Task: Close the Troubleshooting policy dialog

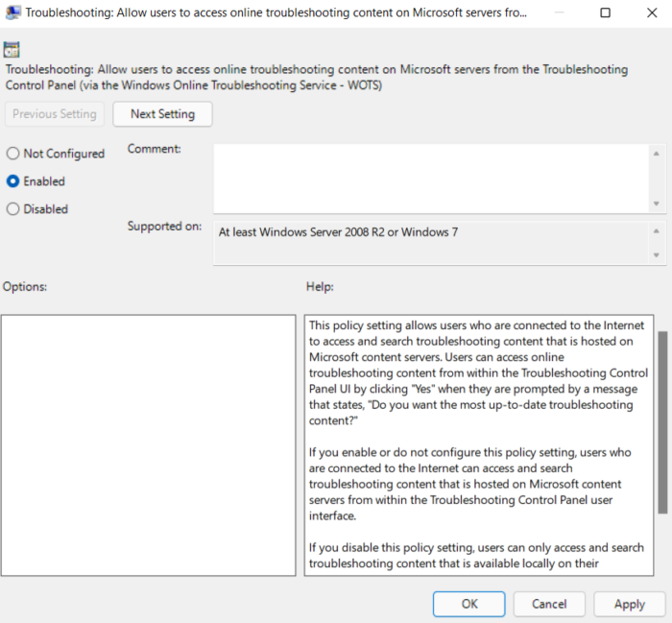Action: tap(648, 13)
